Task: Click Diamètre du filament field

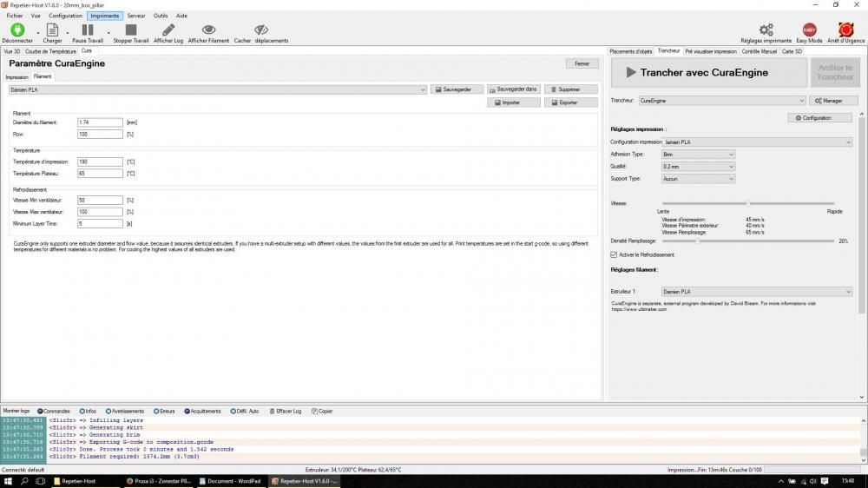Action: (100, 122)
